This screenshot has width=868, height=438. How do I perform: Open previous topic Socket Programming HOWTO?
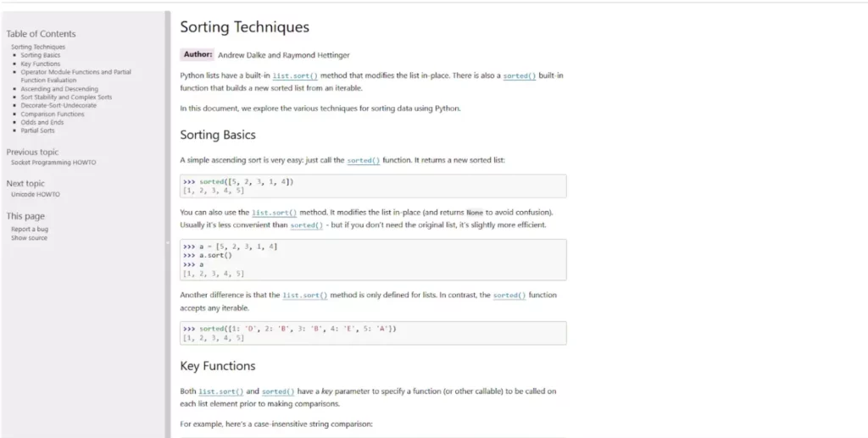click(x=53, y=163)
